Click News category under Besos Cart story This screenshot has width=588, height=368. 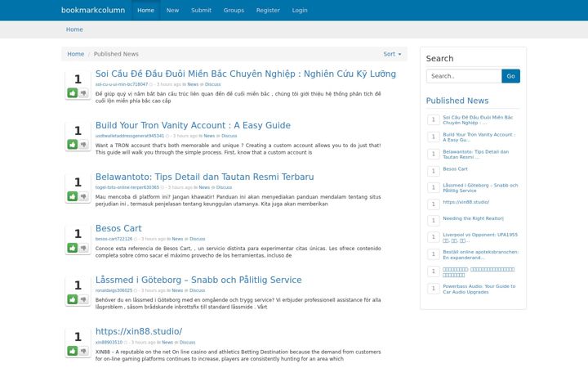pyautogui.click(x=177, y=239)
